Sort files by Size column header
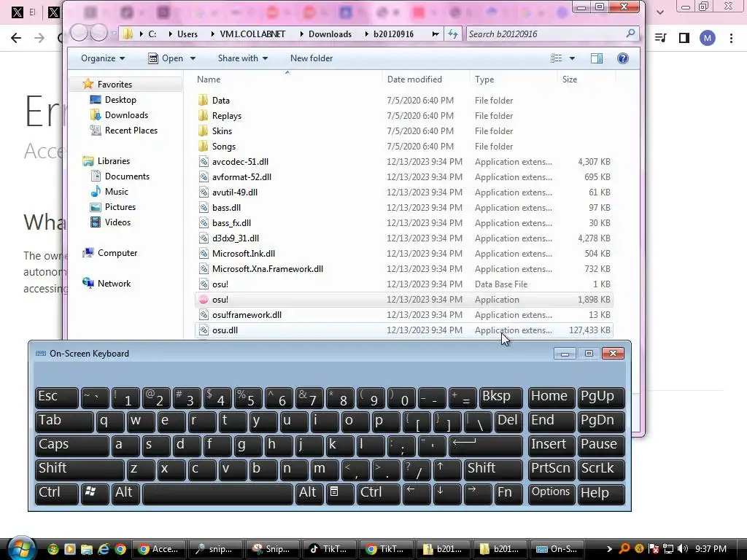This screenshot has height=560, width=747. click(586, 79)
